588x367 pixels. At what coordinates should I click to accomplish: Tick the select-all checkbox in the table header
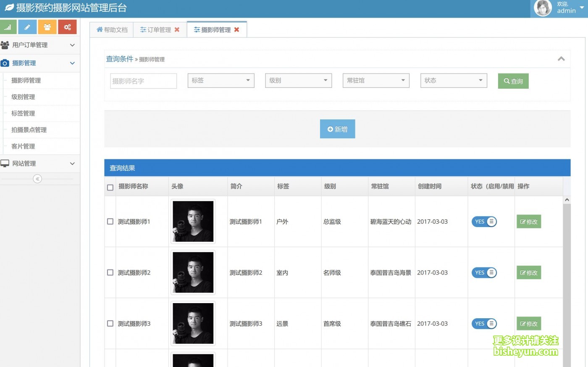click(x=110, y=187)
